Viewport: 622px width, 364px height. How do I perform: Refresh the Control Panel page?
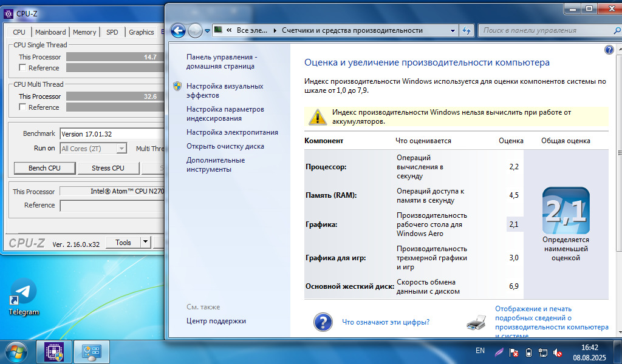pos(466,30)
